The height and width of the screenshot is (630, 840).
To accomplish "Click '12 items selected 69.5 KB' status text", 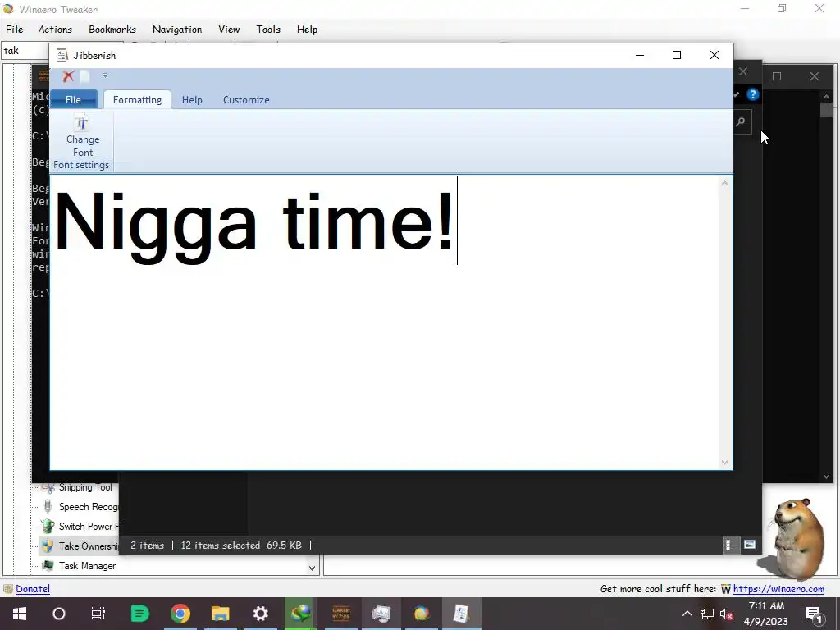I will (241, 546).
